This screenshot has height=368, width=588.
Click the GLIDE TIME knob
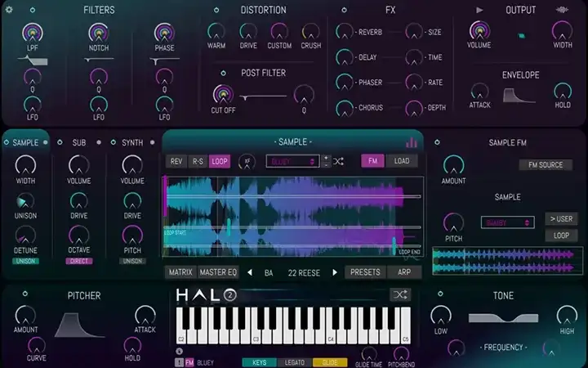(369, 354)
